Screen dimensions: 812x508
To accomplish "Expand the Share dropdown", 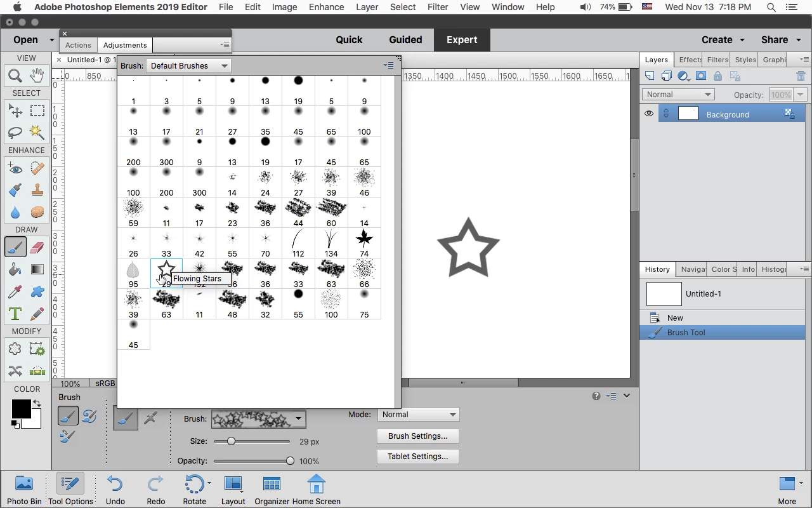I will tap(781, 39).
